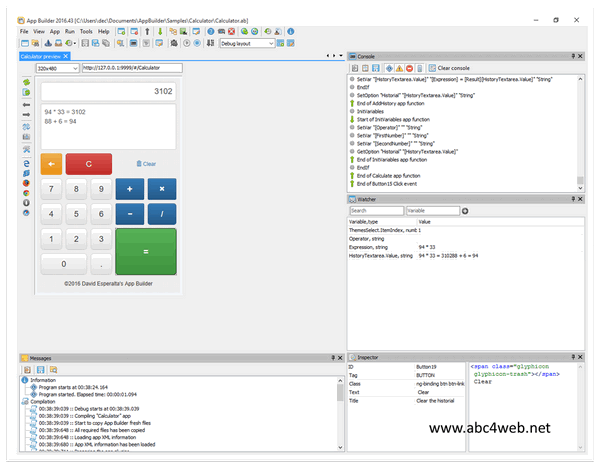Click the Watcher Search input field
600x468 pixels.
375,211
